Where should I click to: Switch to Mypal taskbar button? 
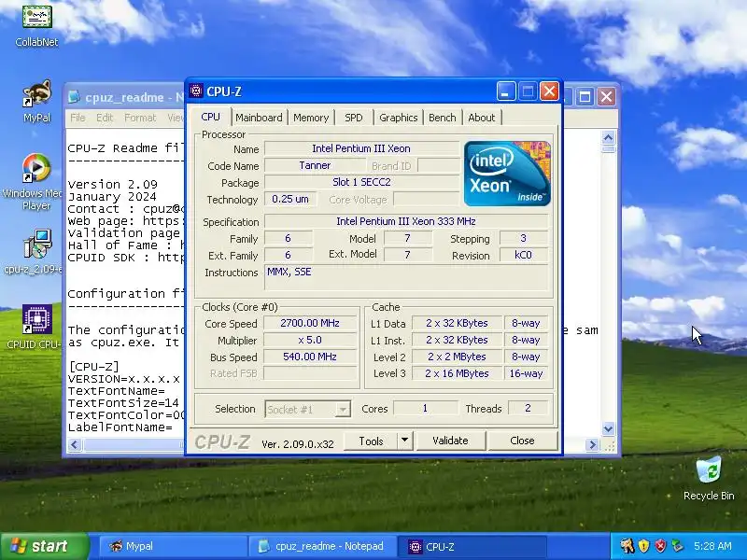[173, 546]
